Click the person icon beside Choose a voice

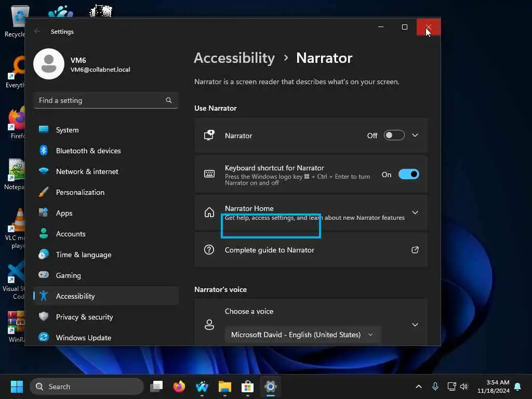pos(209,325)
